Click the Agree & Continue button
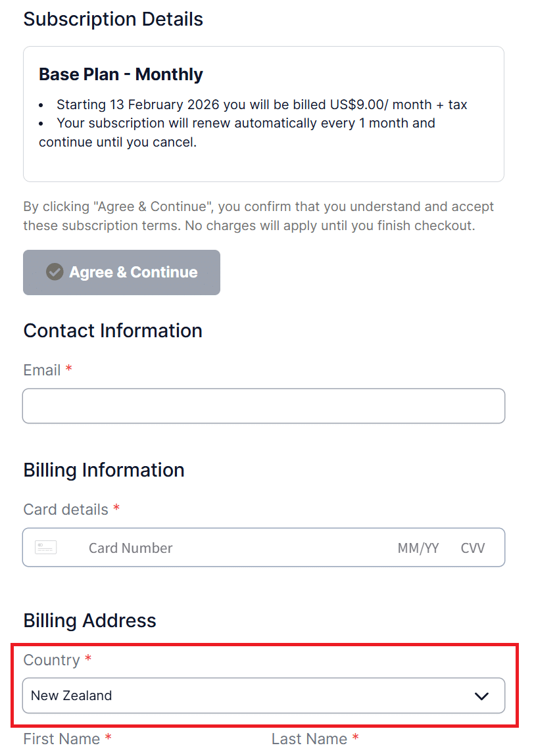The height and width of the screenshot is (756, 534). [x=122, y=272]
